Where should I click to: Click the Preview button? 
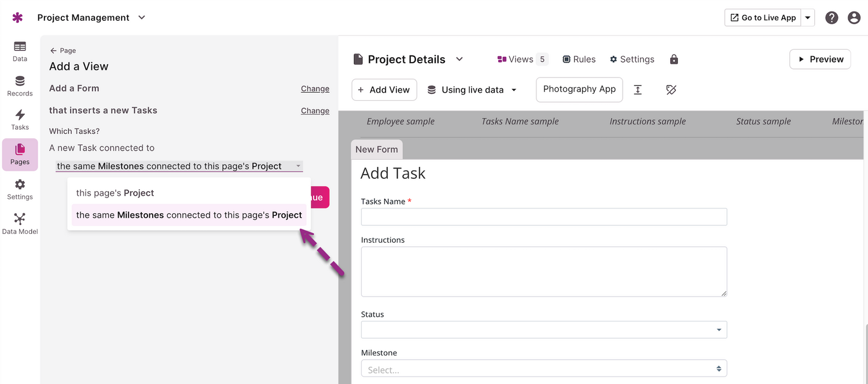point(819,59)
